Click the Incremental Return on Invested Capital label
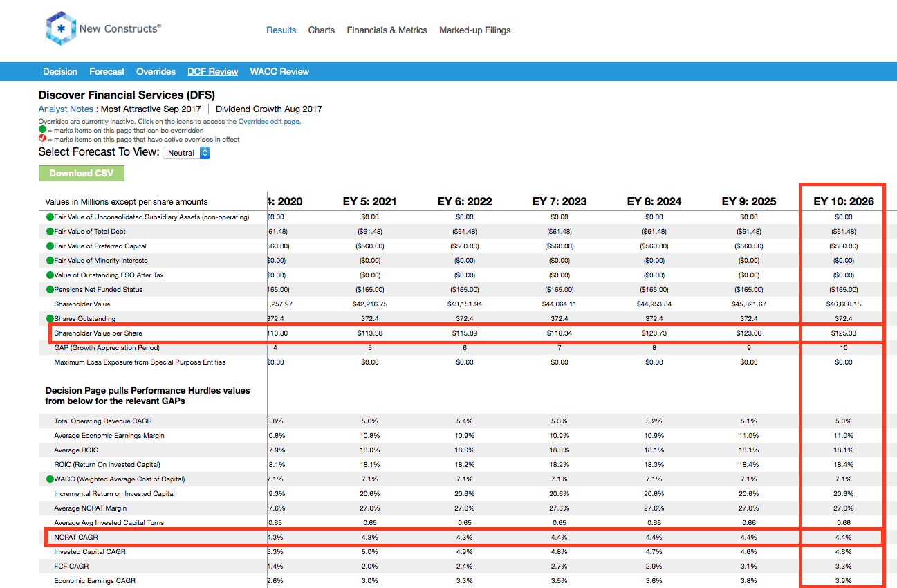 point(115,493)
